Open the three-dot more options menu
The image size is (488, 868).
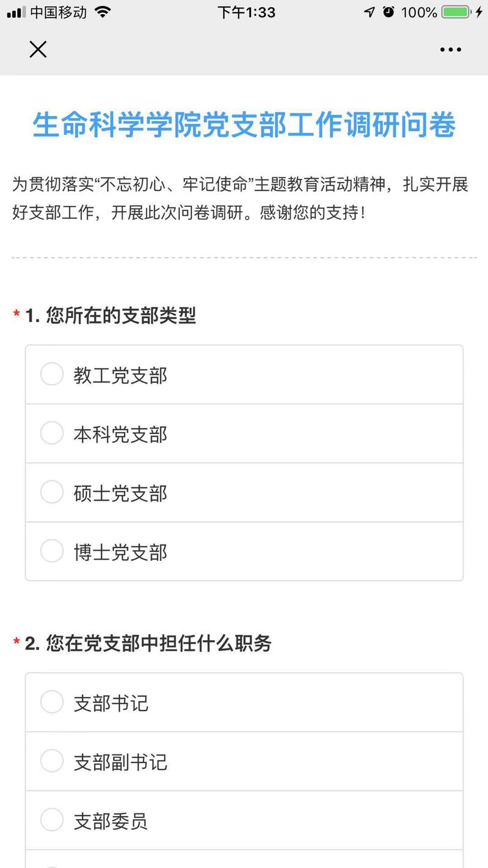[x=450, y=49]
